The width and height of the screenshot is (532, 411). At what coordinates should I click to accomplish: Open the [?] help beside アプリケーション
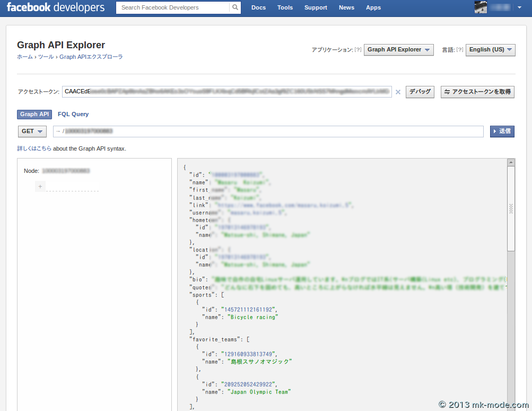pos(357,49)
